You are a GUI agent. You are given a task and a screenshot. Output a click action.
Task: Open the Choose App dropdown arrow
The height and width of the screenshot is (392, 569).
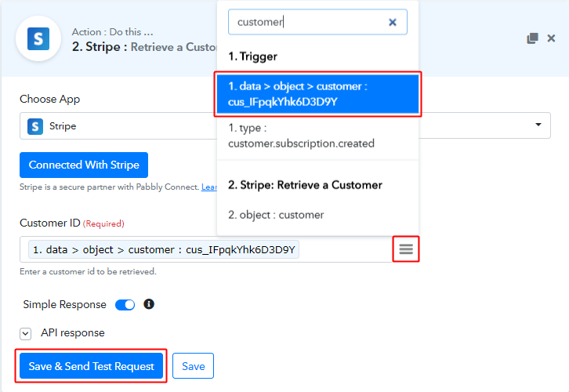point(538,125)
